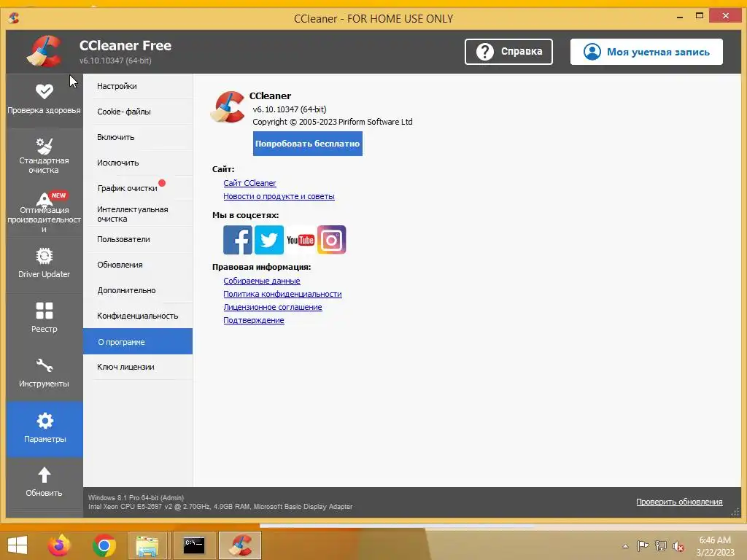The width and height of the screenshot is (747, 560).
Task: Open Дополнительно tab
Action: pyautogui.click(x=138, y=290)
